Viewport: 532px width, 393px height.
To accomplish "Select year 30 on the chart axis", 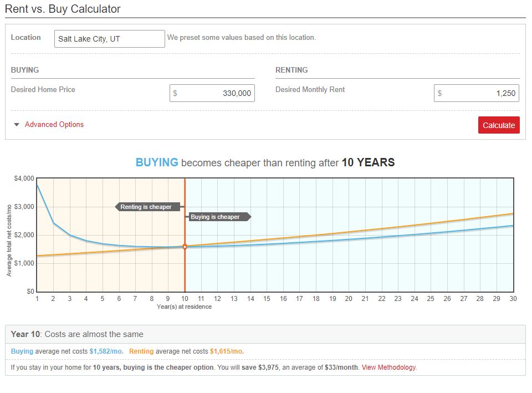I will click(513, 299).
